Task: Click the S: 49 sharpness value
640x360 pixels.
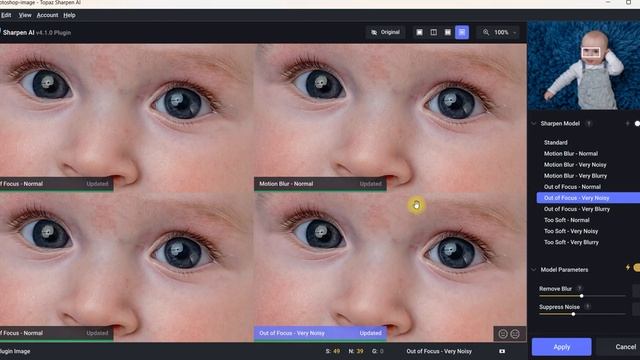Action: 333,351
